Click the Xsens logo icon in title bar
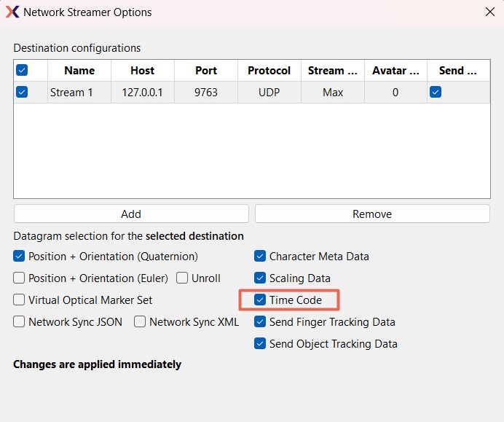 (12, 12)
